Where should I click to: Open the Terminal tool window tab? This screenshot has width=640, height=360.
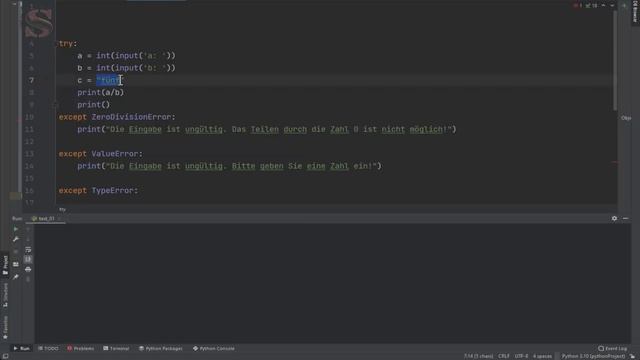(x=116, y=349)
